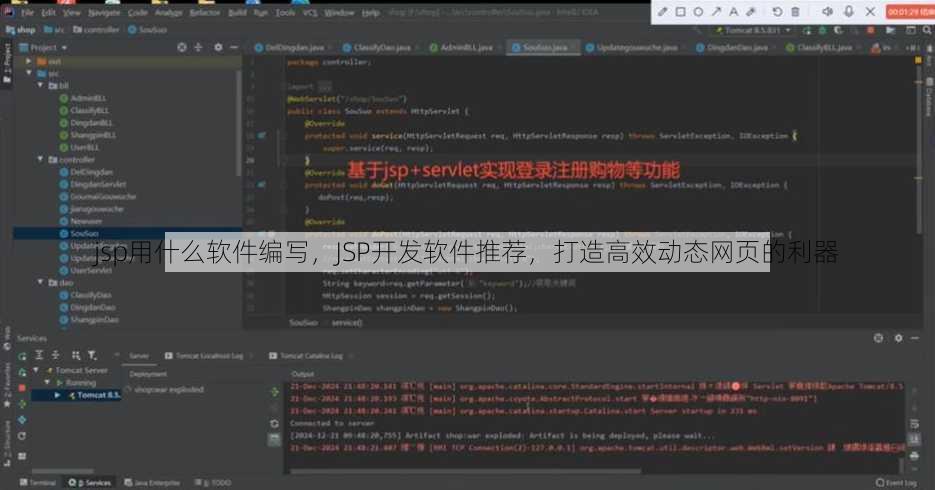Open the Edit menu
Viewport: 935px width, 490px height.
[x=48, y=13]
